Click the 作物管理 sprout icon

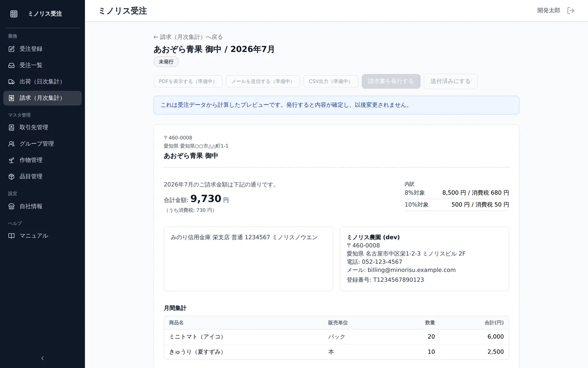(x=11, y=160)
